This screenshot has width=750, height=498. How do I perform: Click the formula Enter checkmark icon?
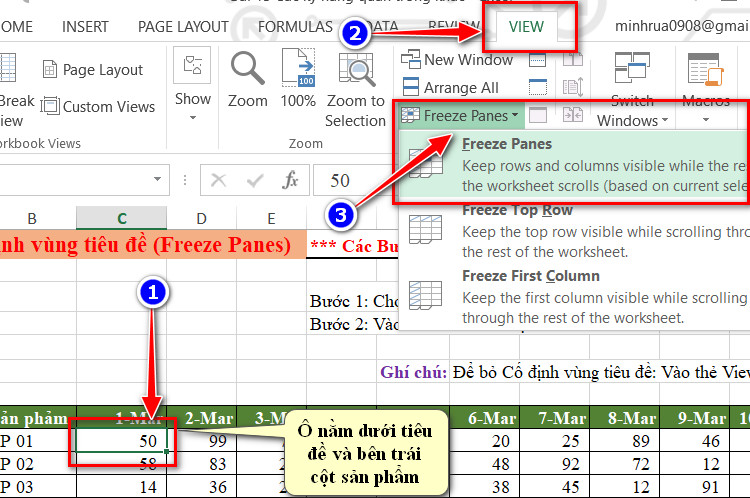click(x=254, y=180)
